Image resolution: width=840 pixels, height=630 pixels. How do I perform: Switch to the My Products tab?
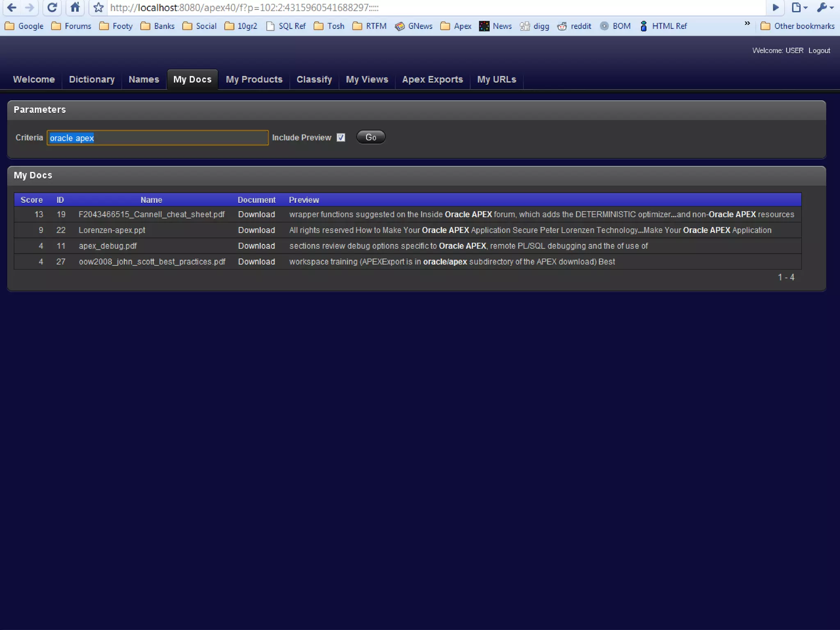pyautogui.click(x=254, y=80)
